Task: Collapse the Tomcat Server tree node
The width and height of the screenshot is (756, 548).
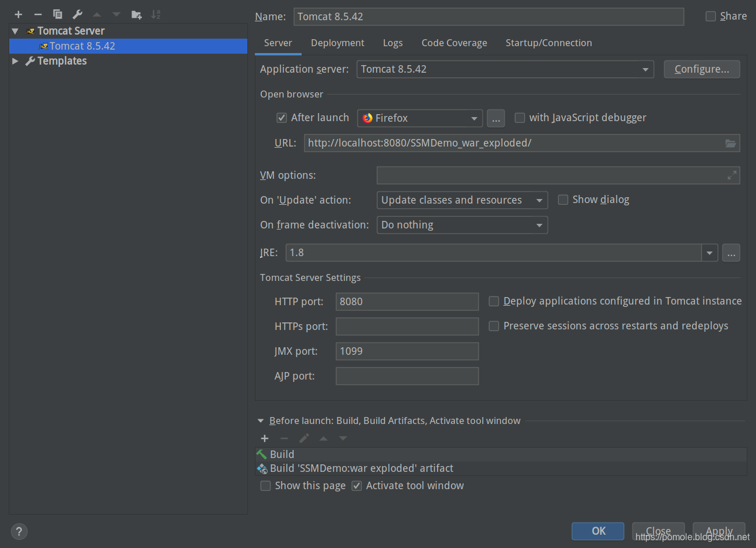Action: click(15, 31)
